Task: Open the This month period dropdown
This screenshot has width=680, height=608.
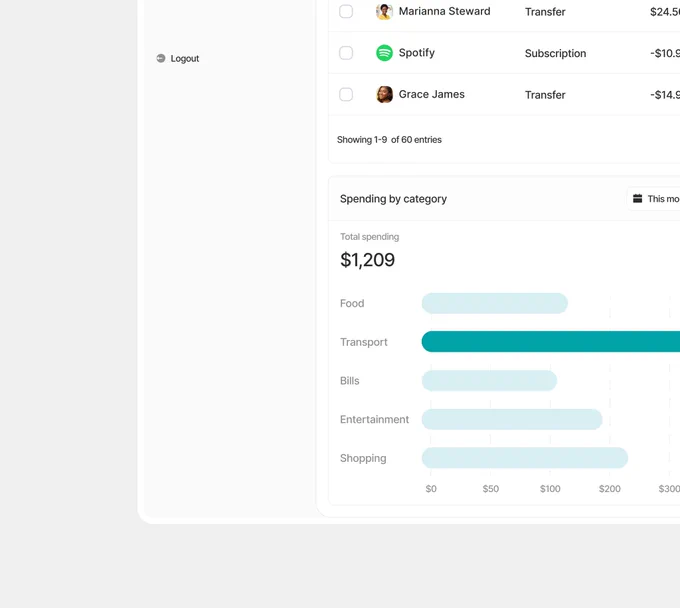Action: click(654, 199)
